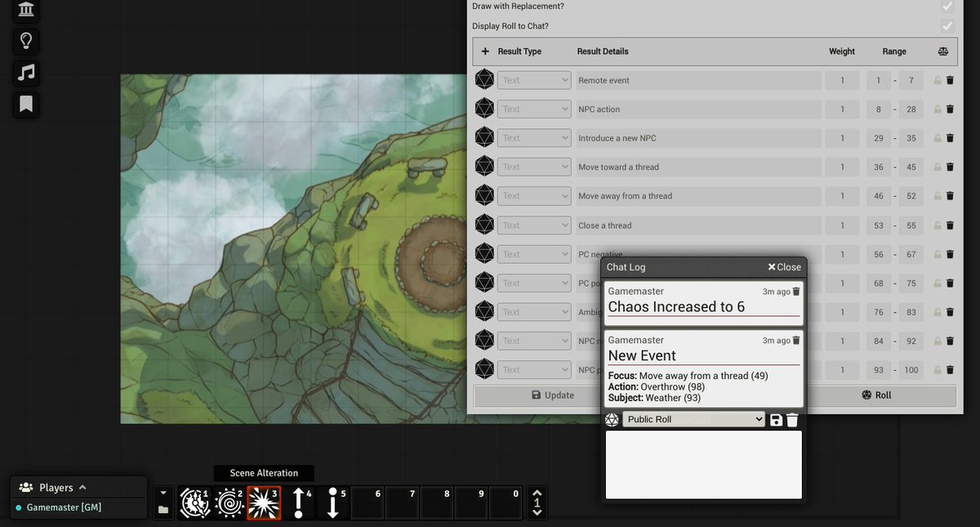Image resolution: width=980 pixels, height=527 pixels.
Task: Edit range end field showing 45
Action: pyautogui.click(x=911, y=167)
